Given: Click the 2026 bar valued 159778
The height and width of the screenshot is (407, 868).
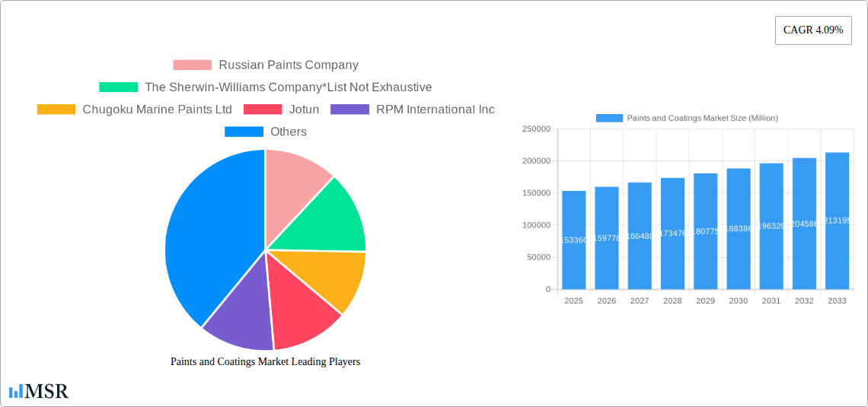Looking at the screenshot, I should click(x=607, y=238).
